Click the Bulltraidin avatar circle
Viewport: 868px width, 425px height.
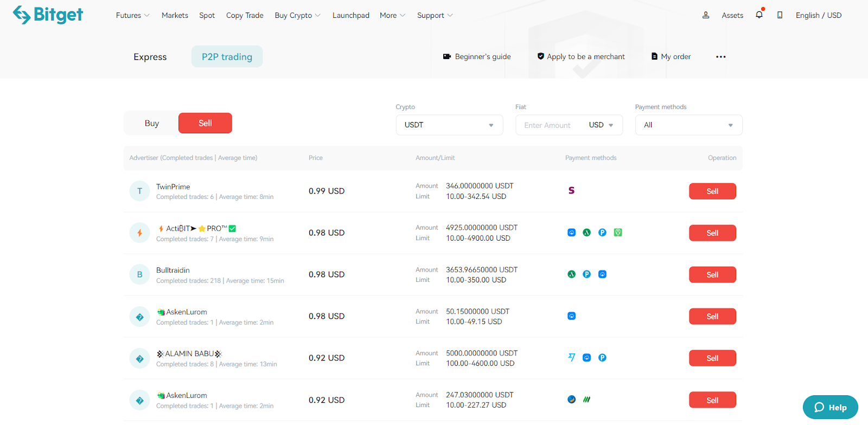(139, 274)
